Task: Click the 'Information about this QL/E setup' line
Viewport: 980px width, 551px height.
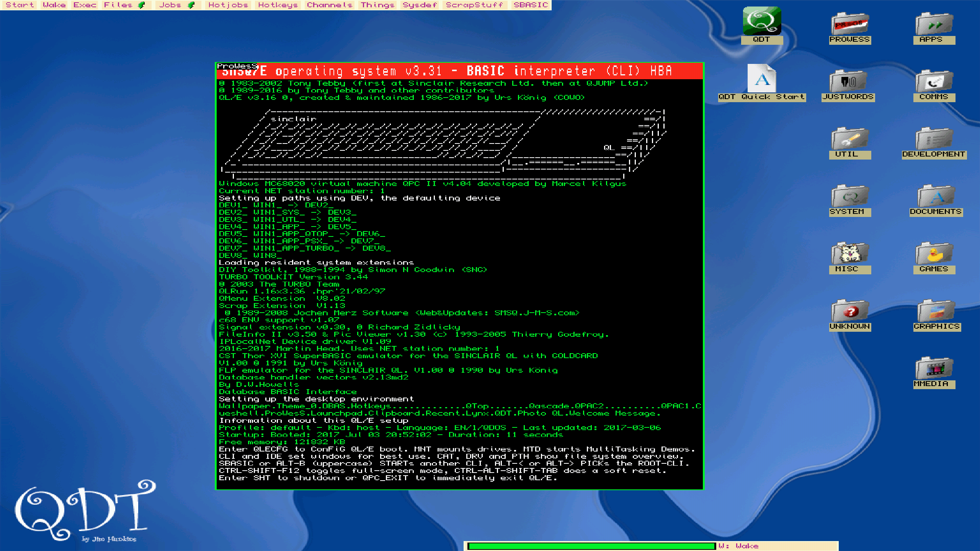Action: pyautogui.click(x=314, y=421)
